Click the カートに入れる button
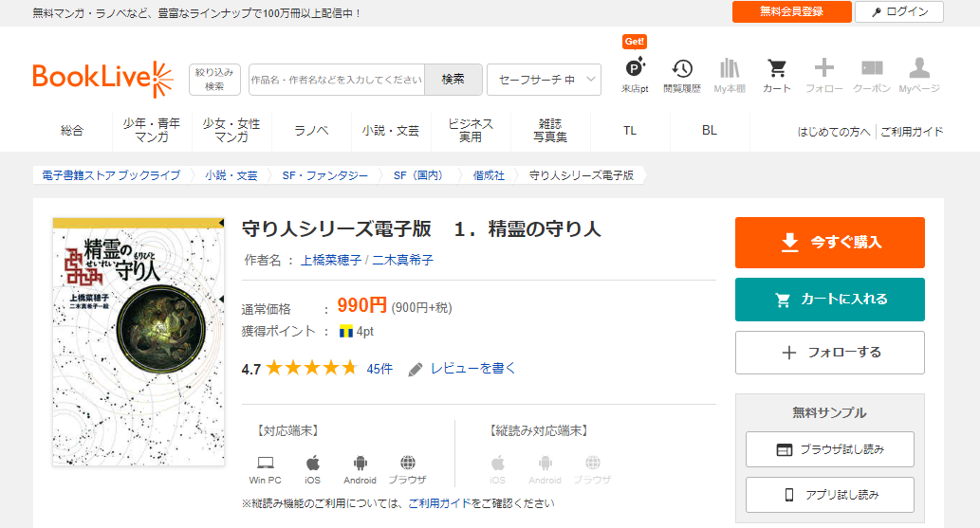This screenshot has height=528, width=980. (x=830, y=300)
